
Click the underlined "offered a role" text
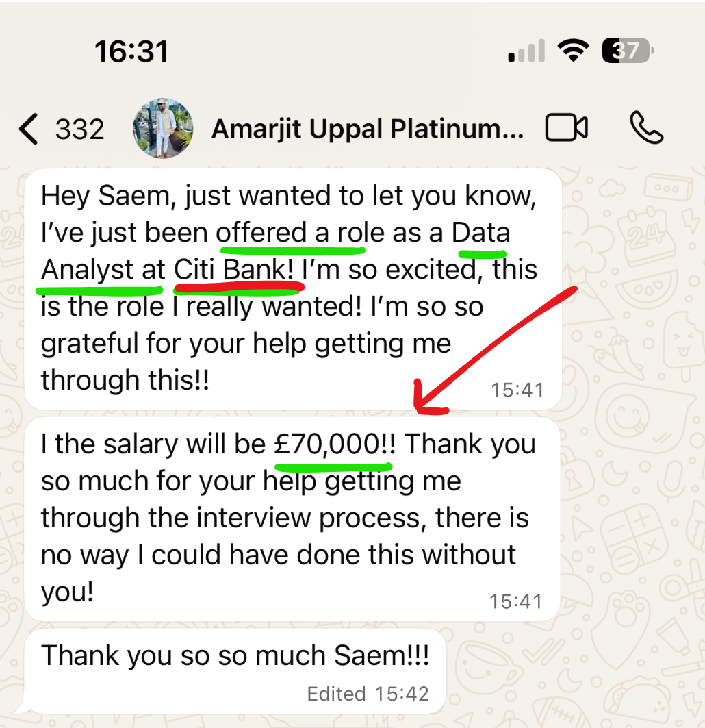(x=290, y=233)
